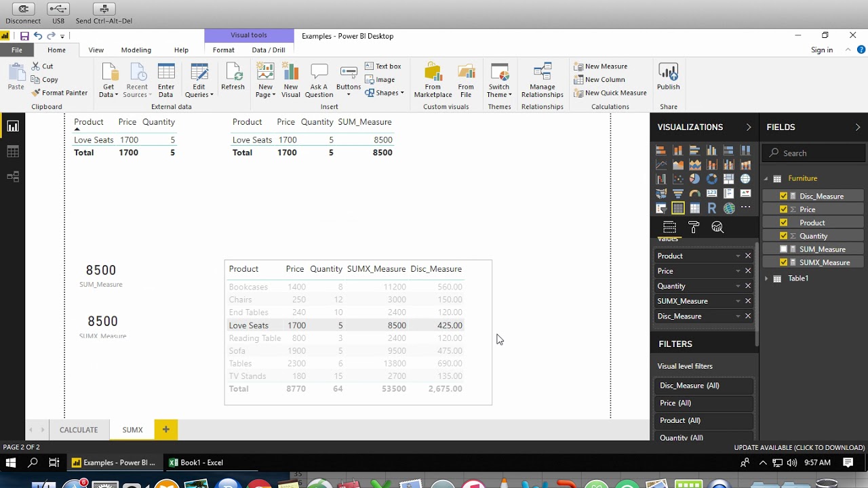Image resolution: width=868 pixels, height=488 pixels.
Task: Pick the map globe visualization
Action: coord(746,179)
